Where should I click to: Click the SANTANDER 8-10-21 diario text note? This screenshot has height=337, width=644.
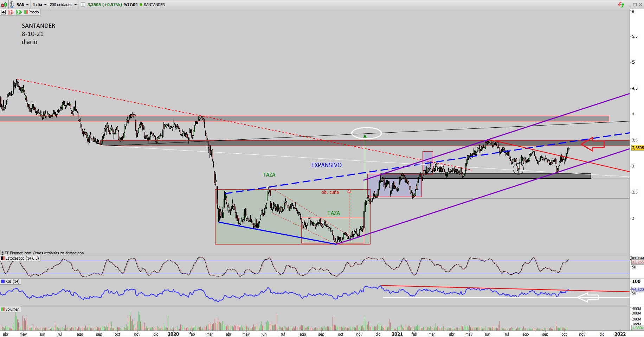38,34
